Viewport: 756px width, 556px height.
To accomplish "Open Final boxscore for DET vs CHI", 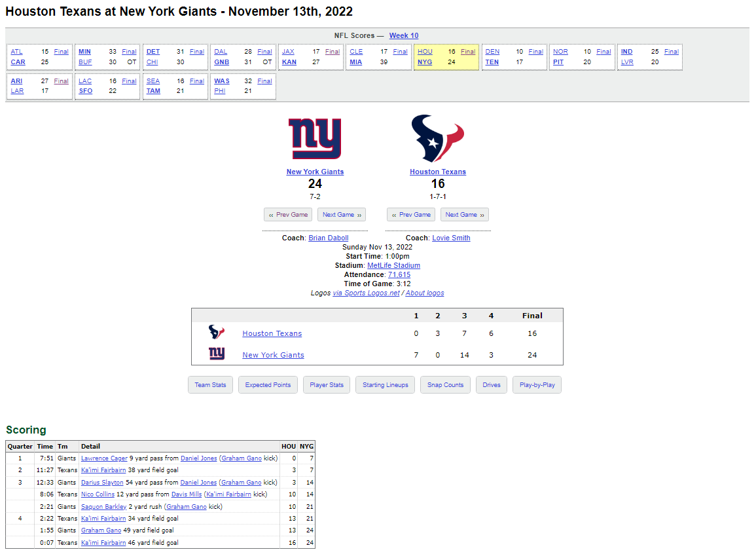I will tap(197, 52).
